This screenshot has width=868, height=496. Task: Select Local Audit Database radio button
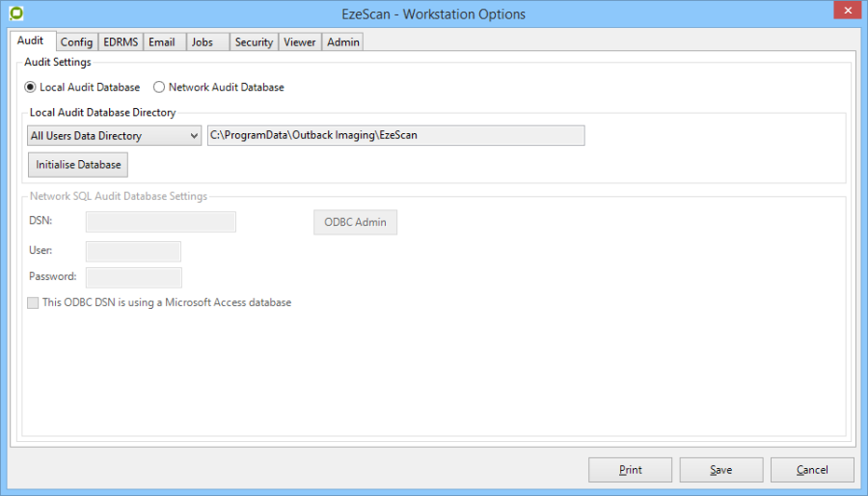click(x=31, y=87)
